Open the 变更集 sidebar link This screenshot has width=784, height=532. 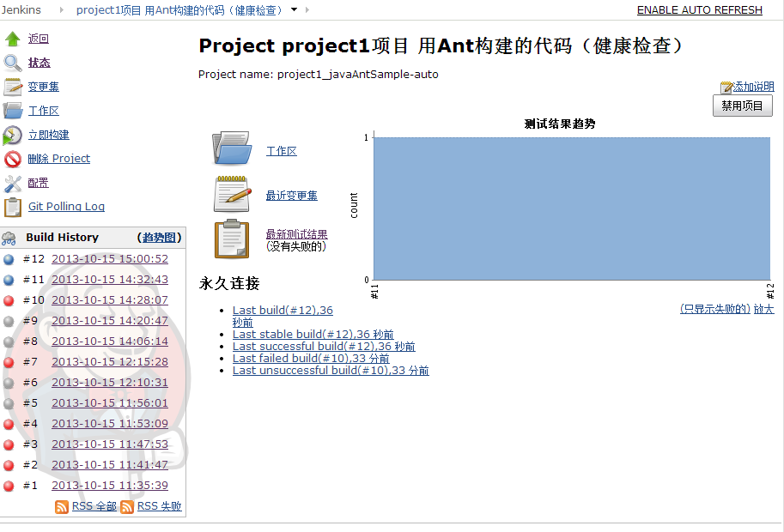pyautogui.click(x=44, y=87)
